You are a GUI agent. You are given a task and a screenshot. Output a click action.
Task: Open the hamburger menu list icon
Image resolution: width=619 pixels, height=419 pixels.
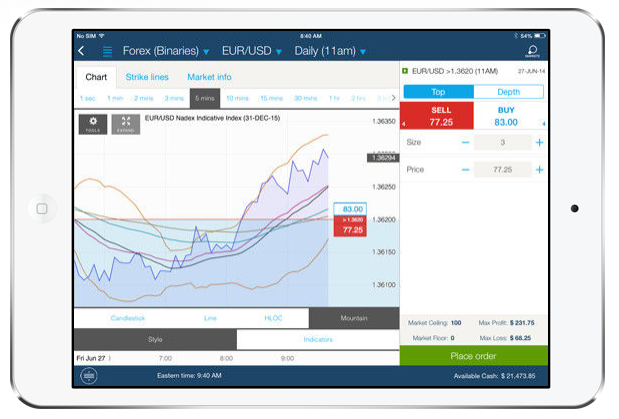coord(107,51)
